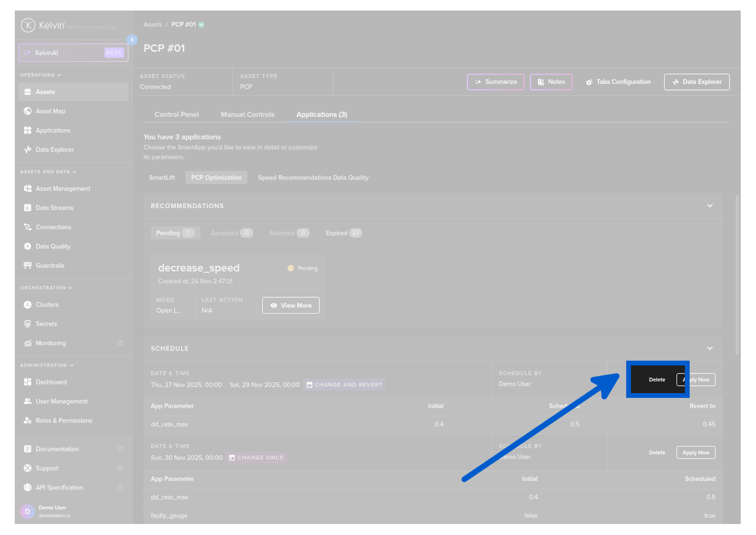Click View More on decrease_speed

pyautogui.click(x=291, y=306)
